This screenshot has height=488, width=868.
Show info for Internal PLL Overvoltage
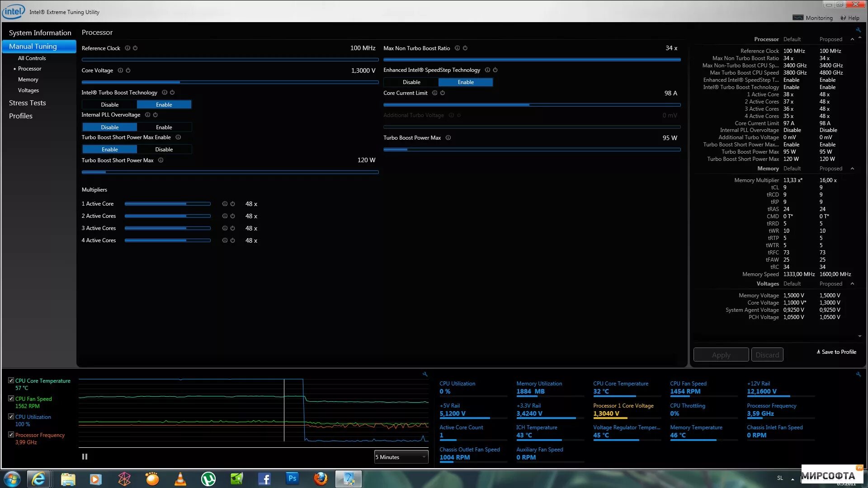tap(147, 115)
